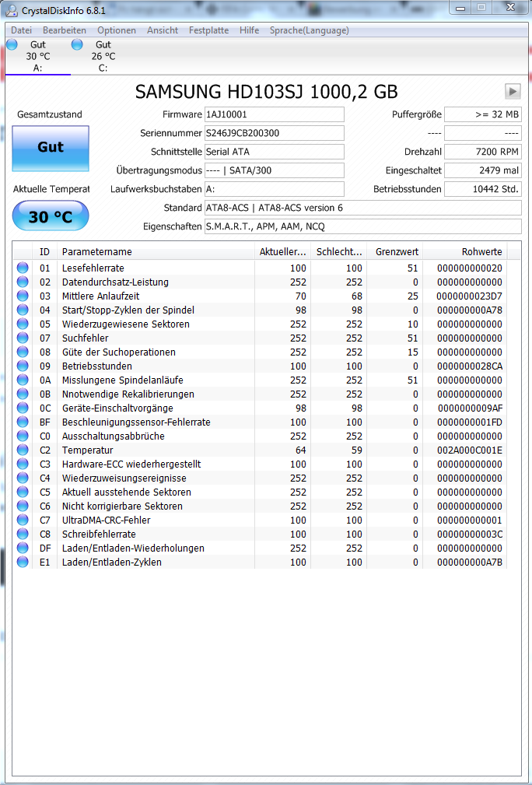Open the Sprache(Language) menu
The height and width of the screenshot is (785, 532).
(x=310, y=30)
